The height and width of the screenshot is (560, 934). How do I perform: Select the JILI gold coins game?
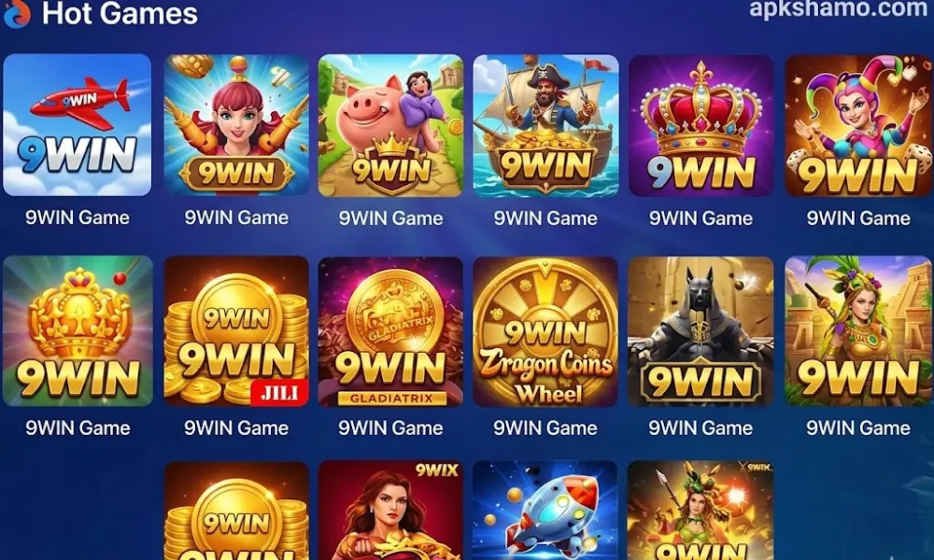tap(236, 331)
